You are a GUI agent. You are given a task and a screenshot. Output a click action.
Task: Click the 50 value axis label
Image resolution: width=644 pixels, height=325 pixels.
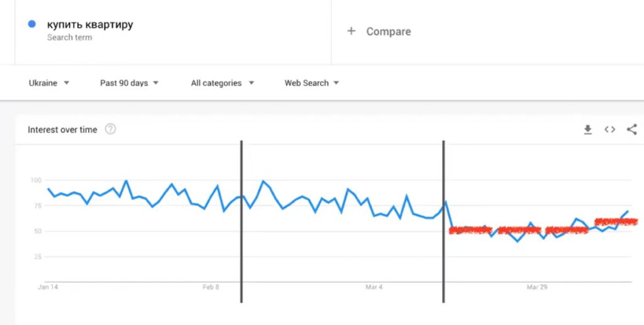(38, 231)
